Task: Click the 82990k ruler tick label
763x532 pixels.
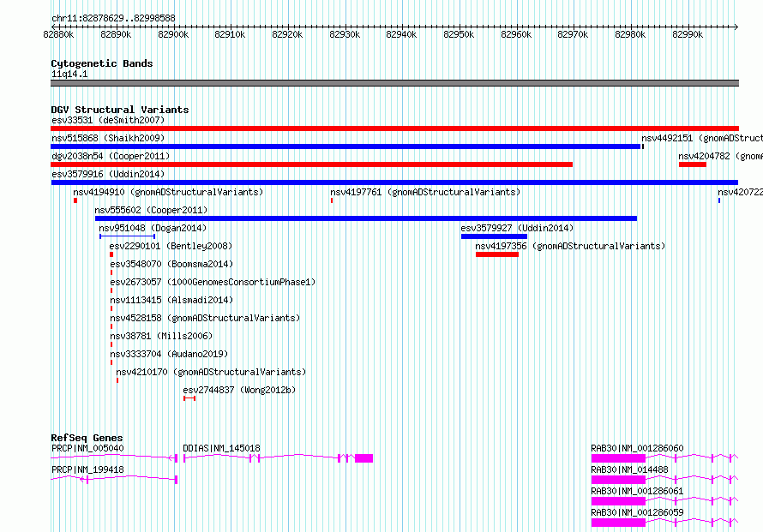Action: (687, 34)
